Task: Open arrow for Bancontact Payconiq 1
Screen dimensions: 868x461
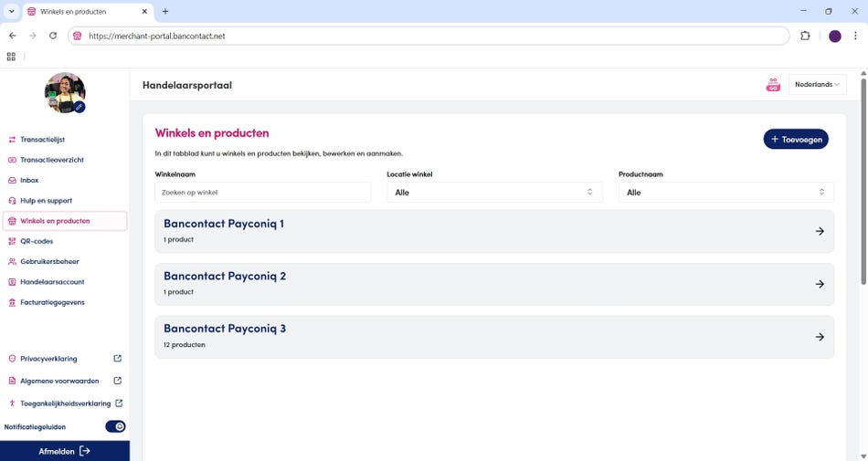Action: [820, 232]
